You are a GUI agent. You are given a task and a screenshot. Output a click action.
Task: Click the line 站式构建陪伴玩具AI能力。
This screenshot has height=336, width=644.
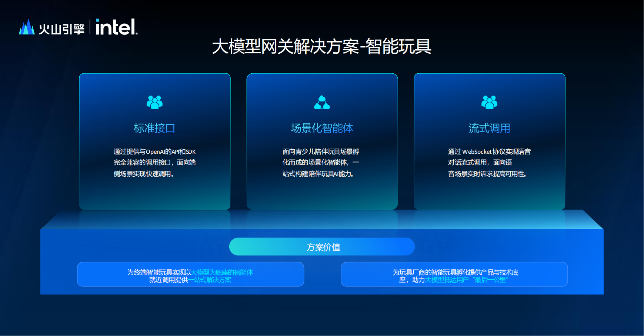click(x=318, y=174)
